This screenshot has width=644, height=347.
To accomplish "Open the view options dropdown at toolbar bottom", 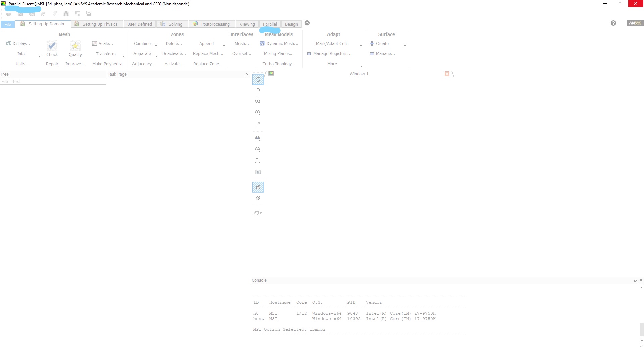I will coord(258,213).
